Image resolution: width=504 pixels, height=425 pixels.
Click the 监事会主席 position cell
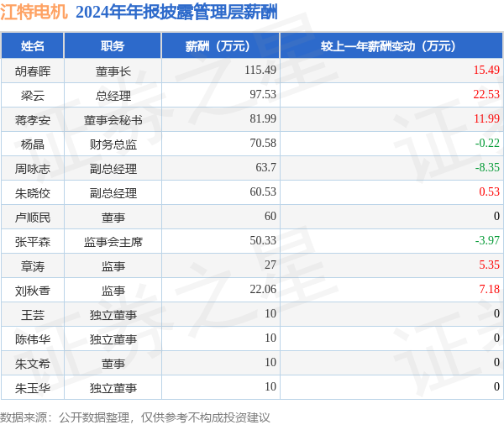113,242
